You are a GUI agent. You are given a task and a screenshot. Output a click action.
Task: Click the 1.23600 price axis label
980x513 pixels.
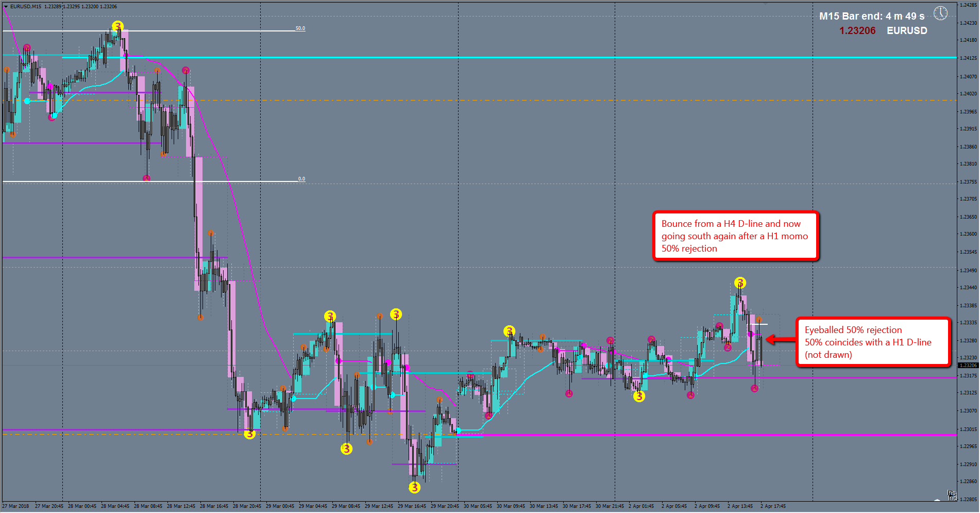tap(968, 234)
